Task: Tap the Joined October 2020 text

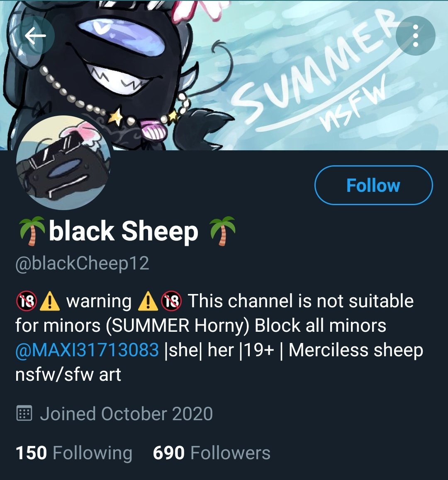Action: click(x=126, y=414)
